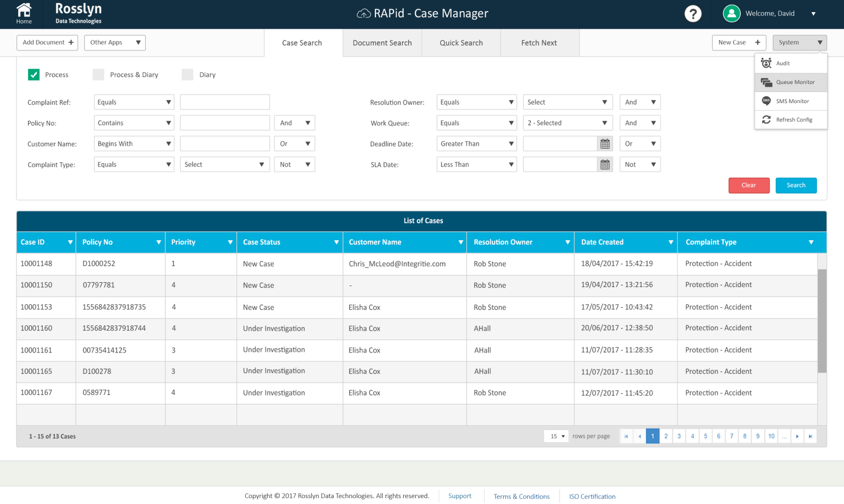Screen dimensions: 844x504
Task: Expand the Other Apps dropdown
Action: pos(115,43)
